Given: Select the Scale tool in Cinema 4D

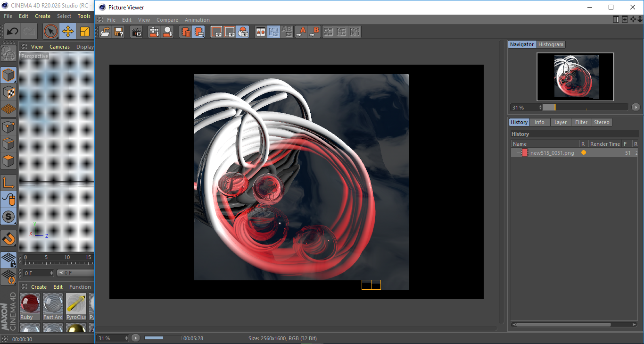Looking at the screenshot, I should click(x=84, y=32).
